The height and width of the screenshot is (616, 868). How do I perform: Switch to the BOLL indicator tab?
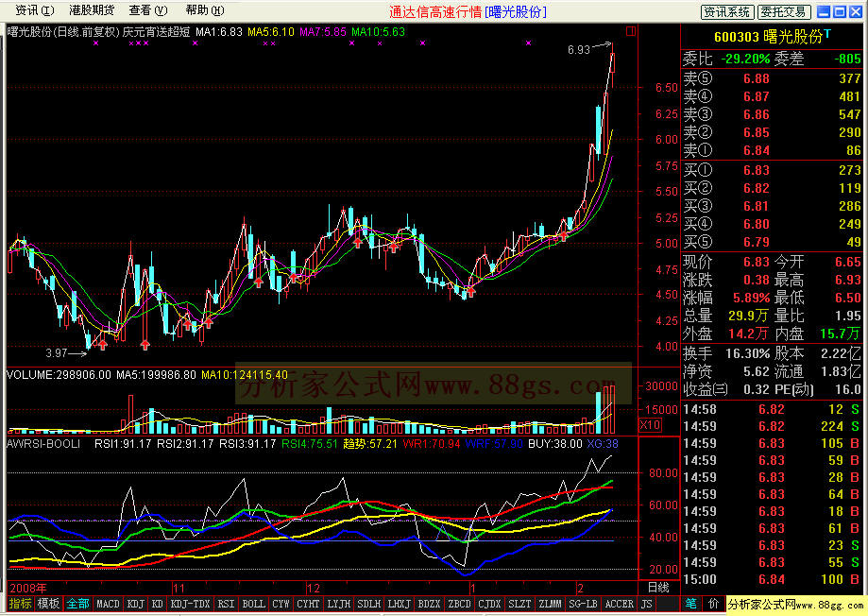pos(253,604)
